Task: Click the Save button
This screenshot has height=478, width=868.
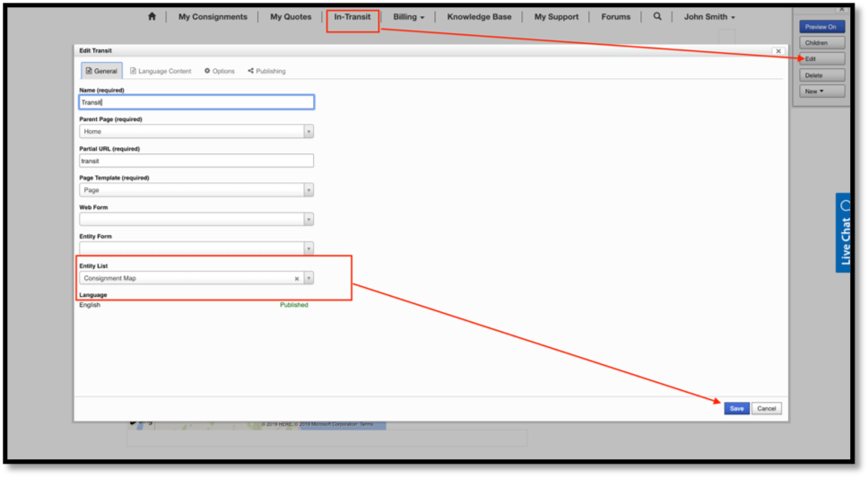Action: (x=736, y=408)
